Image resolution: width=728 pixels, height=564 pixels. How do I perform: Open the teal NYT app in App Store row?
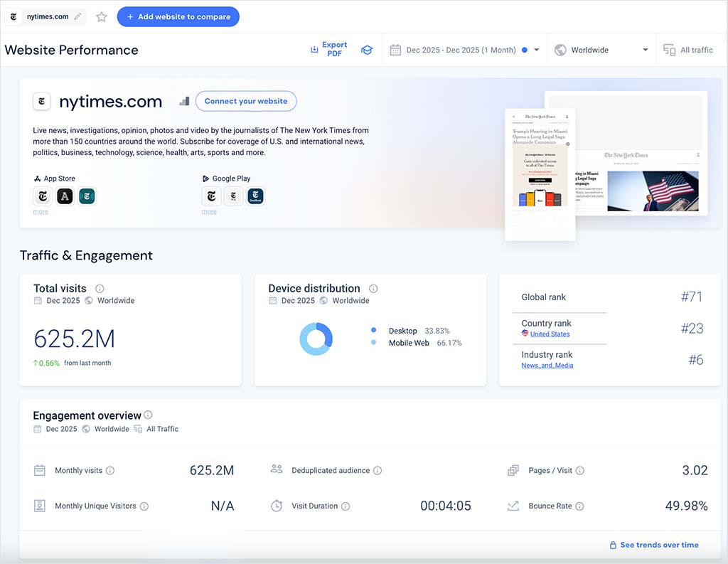click(x=87, y=196)
